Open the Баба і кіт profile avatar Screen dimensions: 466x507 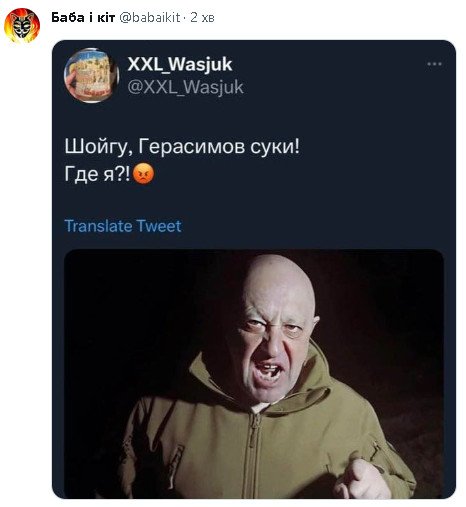22,25
